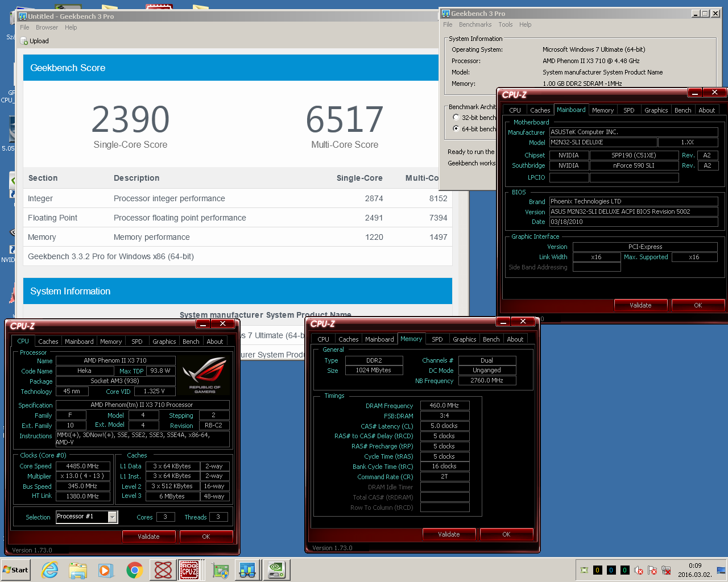Select the red atom-logo app in taskbar
The width and height of the screenshot is (728, 582).
pyautogui.click(x=163, y=569)
